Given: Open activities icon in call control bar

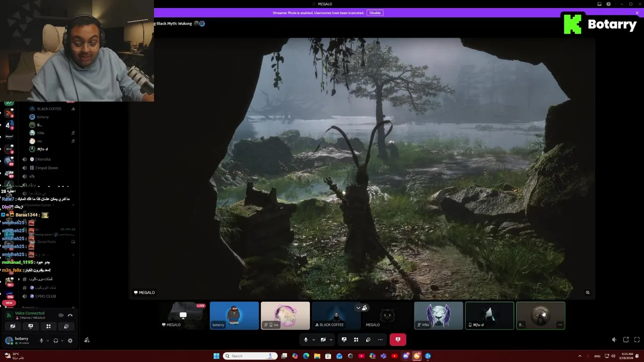Looking at the screenshot, I should pos(356,339).
